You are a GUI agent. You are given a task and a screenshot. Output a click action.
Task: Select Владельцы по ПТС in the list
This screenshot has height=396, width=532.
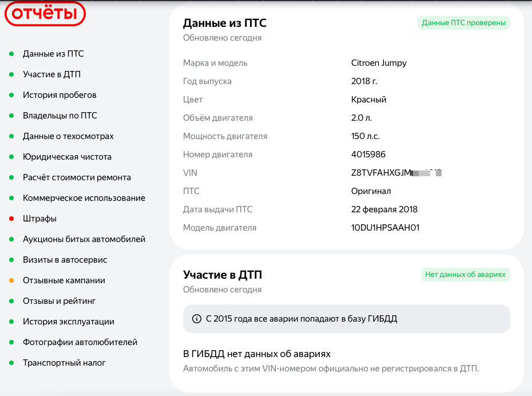pyautogui.click(x=59, y=116)
